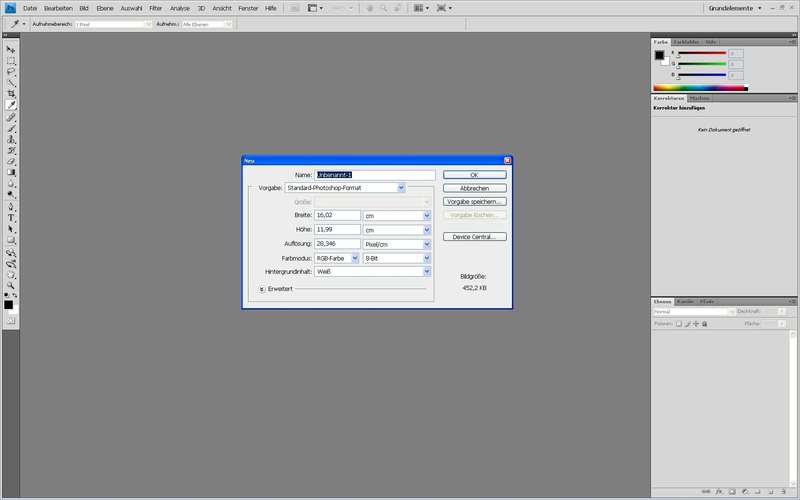The width and height of the screenshot is (800, 500).
Task: Click the Breite width input field
Action: coord(337,215)
